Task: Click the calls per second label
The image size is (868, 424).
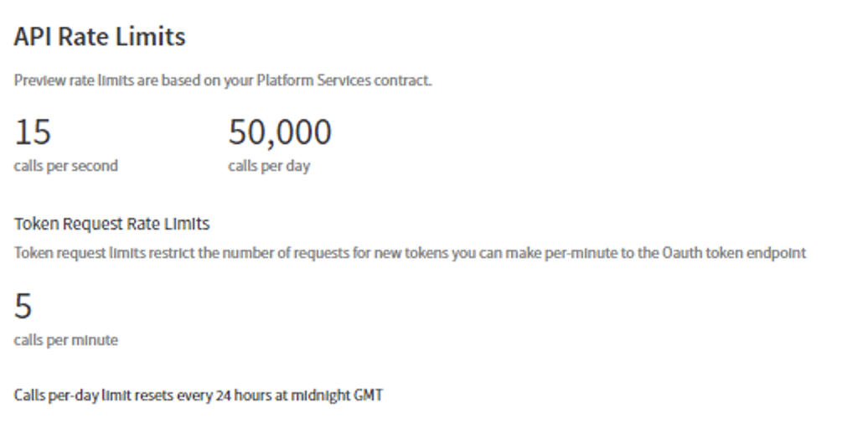Action: [66, 166]
